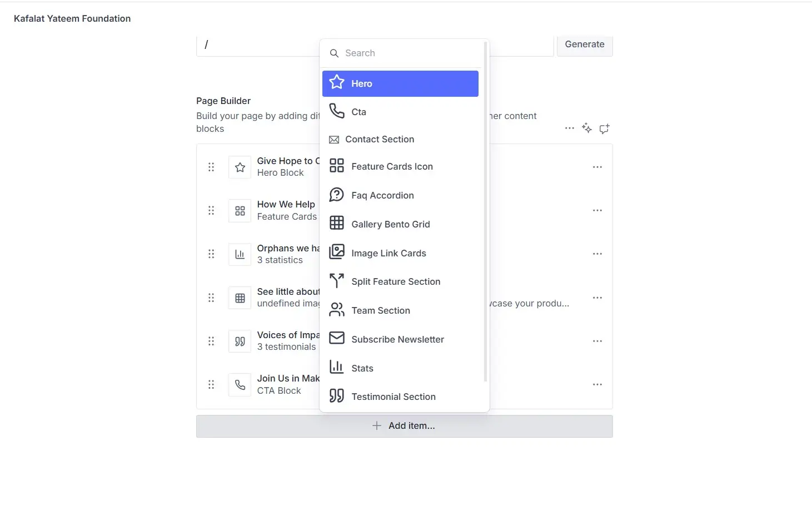Click the sparkle AI icon above the block list
812x510 pixels.
[587, 128]
